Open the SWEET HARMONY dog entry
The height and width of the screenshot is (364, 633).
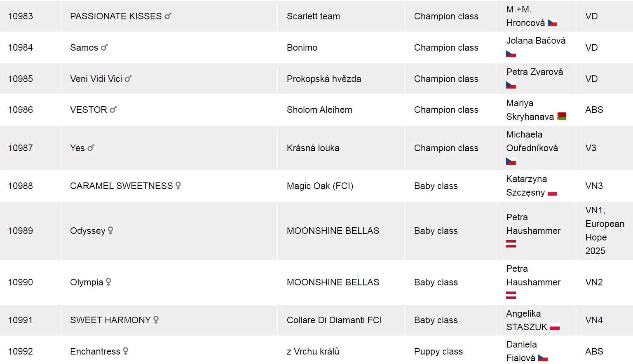click(110, 320)
